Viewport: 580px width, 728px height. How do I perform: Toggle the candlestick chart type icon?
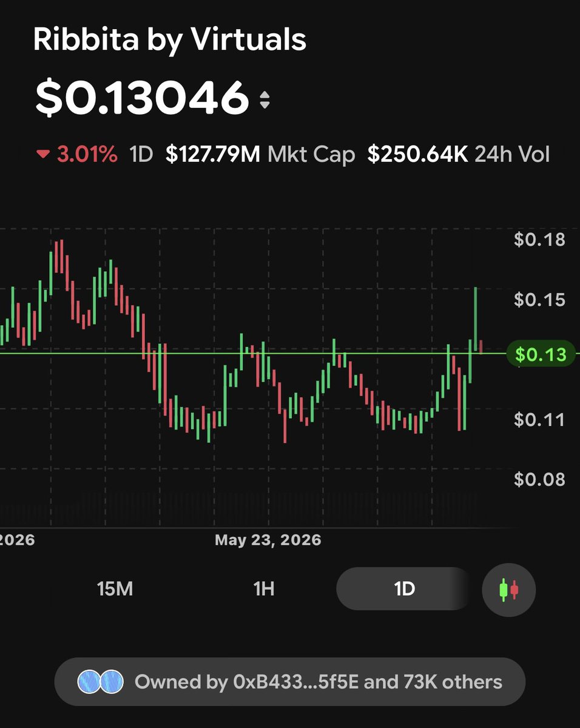click(508, 589)
